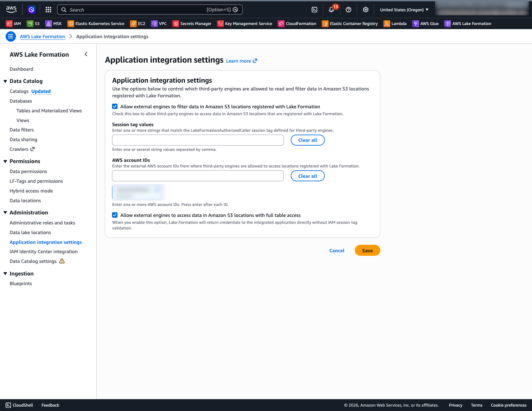Open Data sharing page
Viewport: 532px width, 411px height.
click(x=23, y=139)
